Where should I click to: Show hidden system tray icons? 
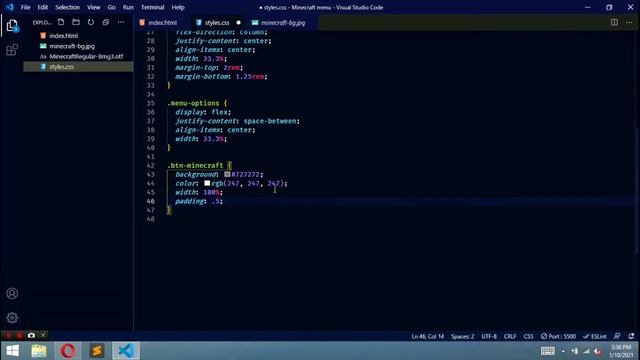(x=563, y=351)
